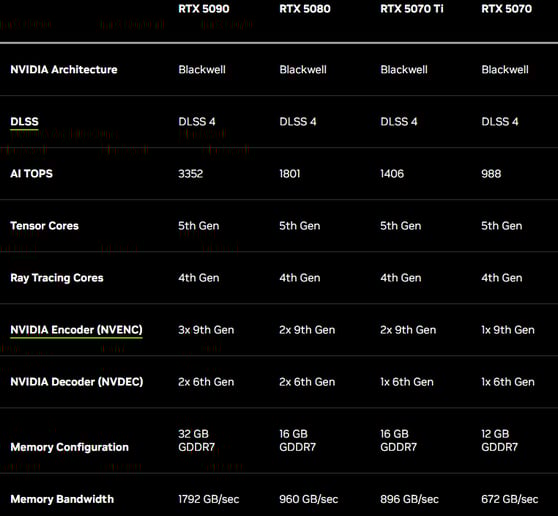Select the 1406 AI TOPS value
Viewport: 558px width, 516px height.
tap(392, 174)
